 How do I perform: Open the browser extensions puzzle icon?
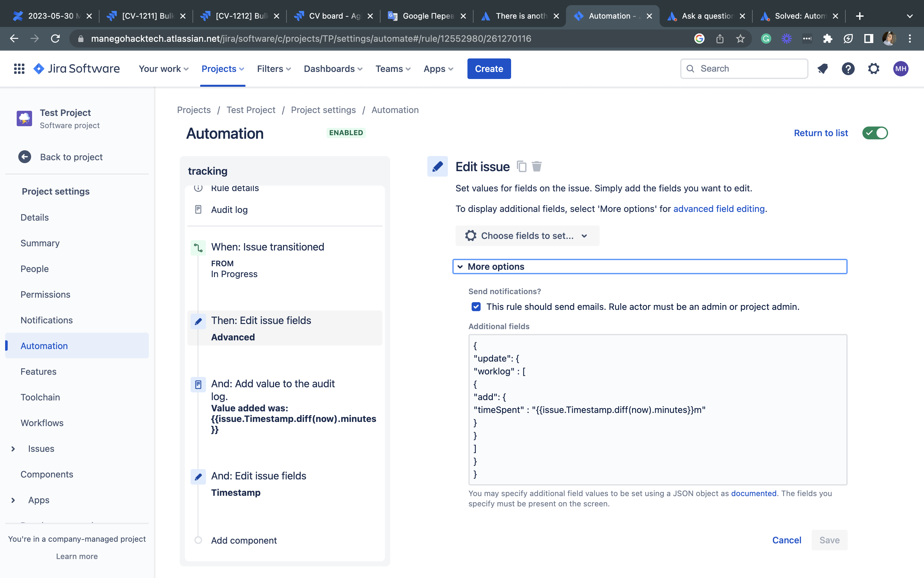(x=827, y=39)
